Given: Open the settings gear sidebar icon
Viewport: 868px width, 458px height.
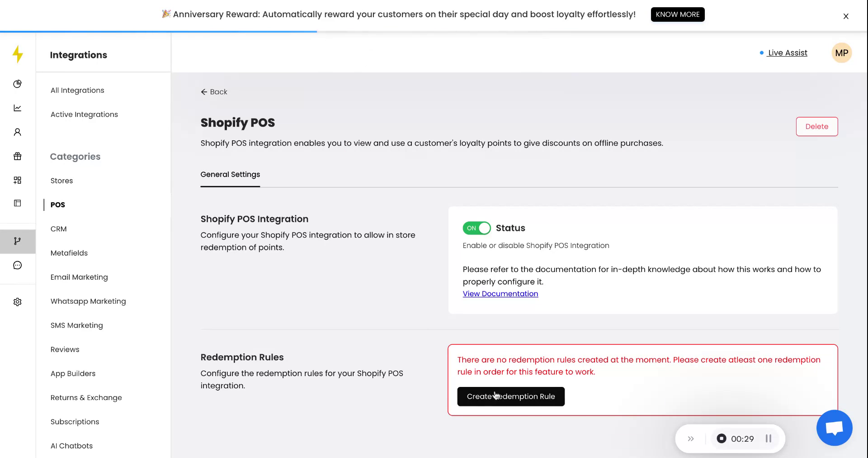Looking at the screenshot, I should click(x=18, y=302).
